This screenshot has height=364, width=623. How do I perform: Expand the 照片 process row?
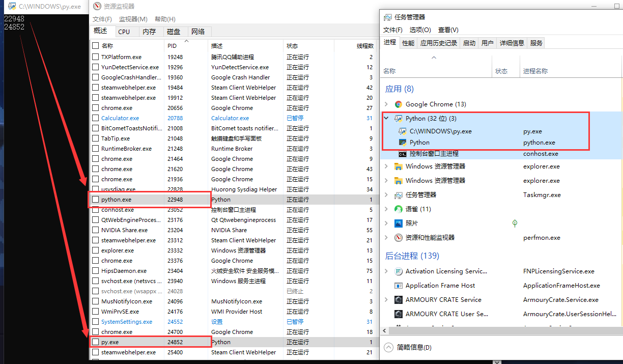386,223
